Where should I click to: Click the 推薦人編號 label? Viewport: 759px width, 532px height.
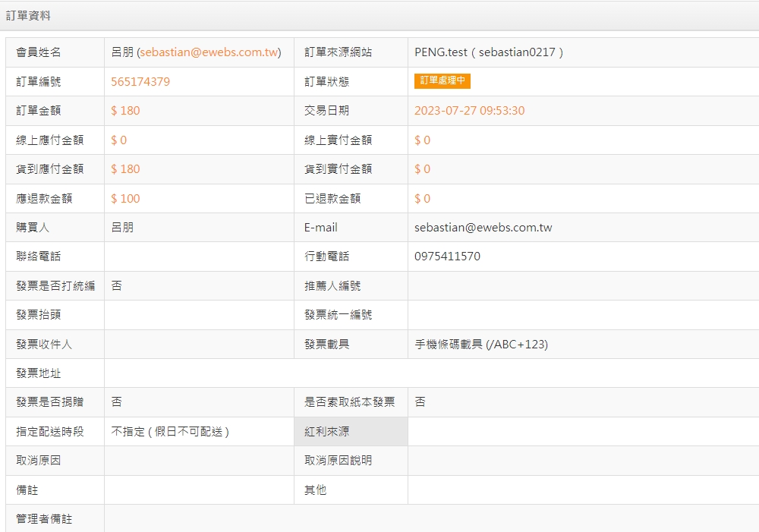click(x=332, y=286)
